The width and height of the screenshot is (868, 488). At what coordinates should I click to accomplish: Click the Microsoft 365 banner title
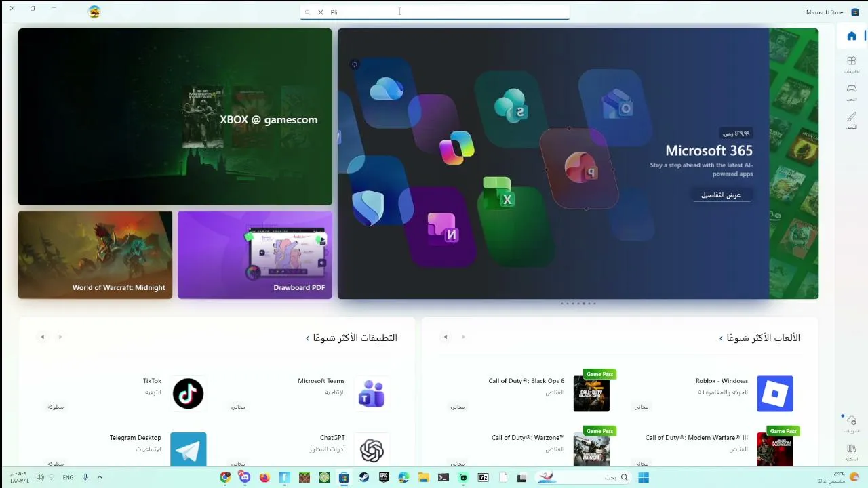pyautogui.click(x=709, y=150)
